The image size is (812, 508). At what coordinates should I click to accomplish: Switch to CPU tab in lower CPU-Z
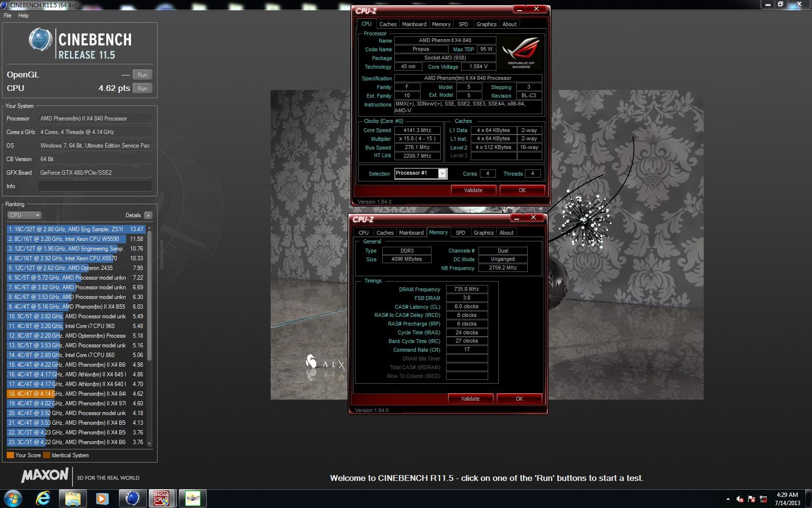tap(363, 233)
